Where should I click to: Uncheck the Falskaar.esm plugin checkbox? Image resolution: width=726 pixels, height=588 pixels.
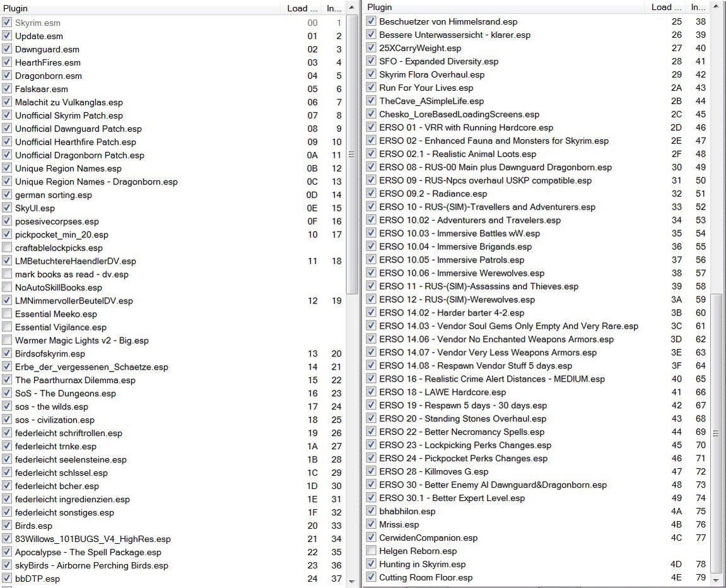click(7, 88)
